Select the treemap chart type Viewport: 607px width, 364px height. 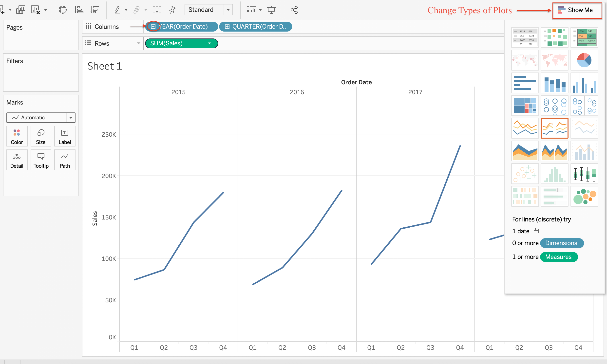tap(525, 106)
